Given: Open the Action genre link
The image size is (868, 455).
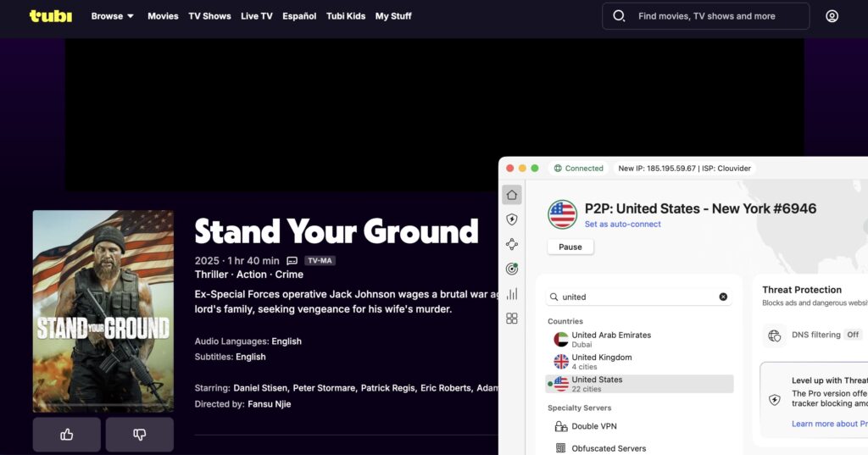Looking at the screenshot, I should 251,275.
